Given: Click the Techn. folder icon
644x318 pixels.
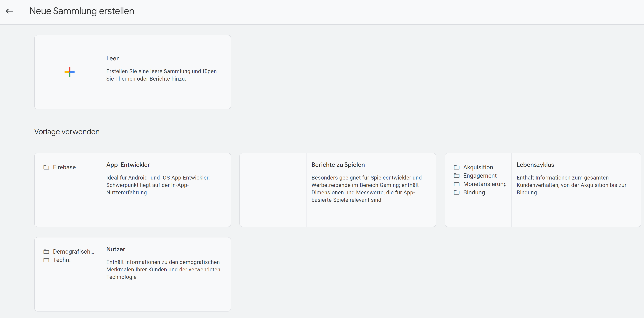Looking at the screenshot, I should pos(46,260).
